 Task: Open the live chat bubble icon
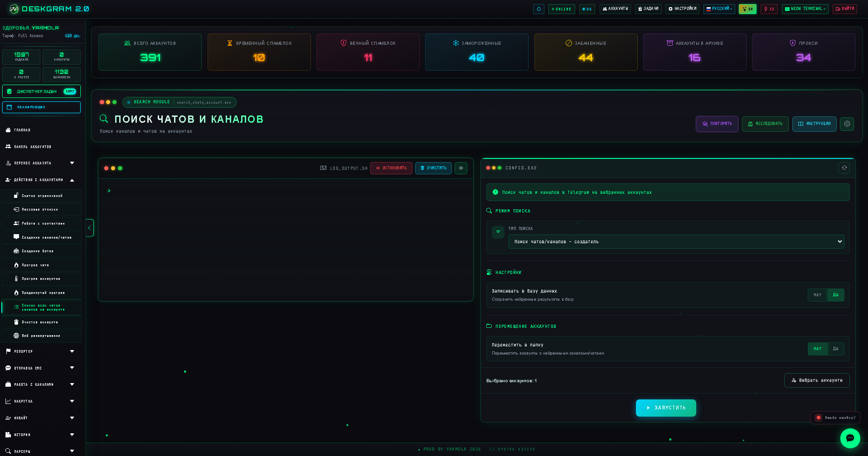coord(850,438)
